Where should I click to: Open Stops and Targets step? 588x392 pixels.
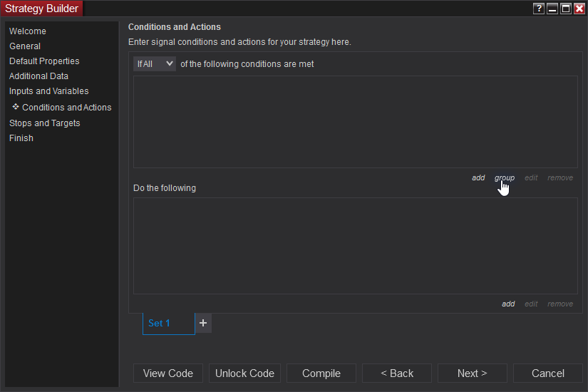pos(45,123)
